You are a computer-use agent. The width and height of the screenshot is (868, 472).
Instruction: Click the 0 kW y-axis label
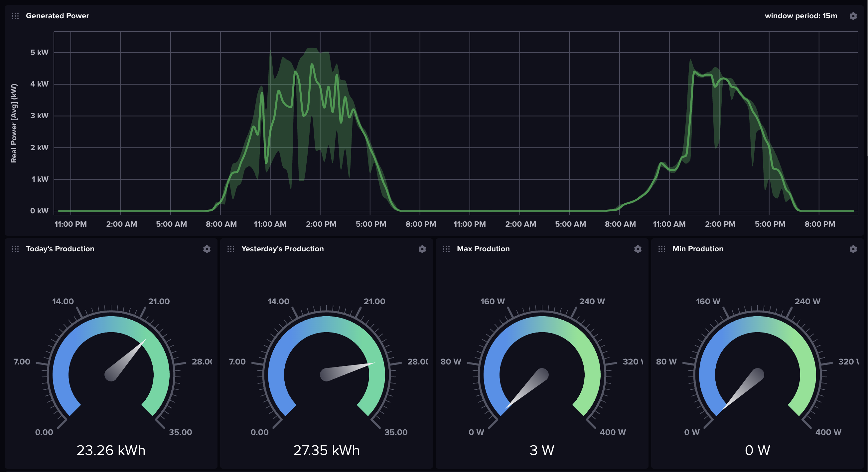40,211
